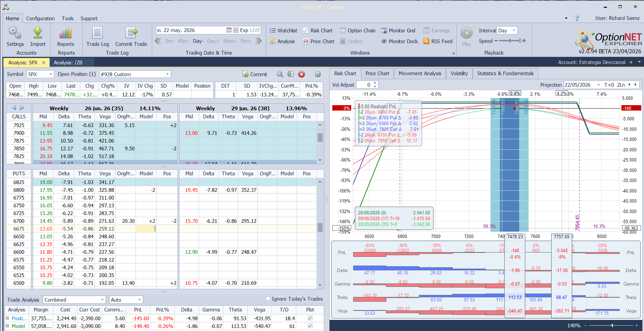This screenshot has height=331, width=644.
Task: Click the Vol Adjust spinner
Action: click(x=375, y=85)
